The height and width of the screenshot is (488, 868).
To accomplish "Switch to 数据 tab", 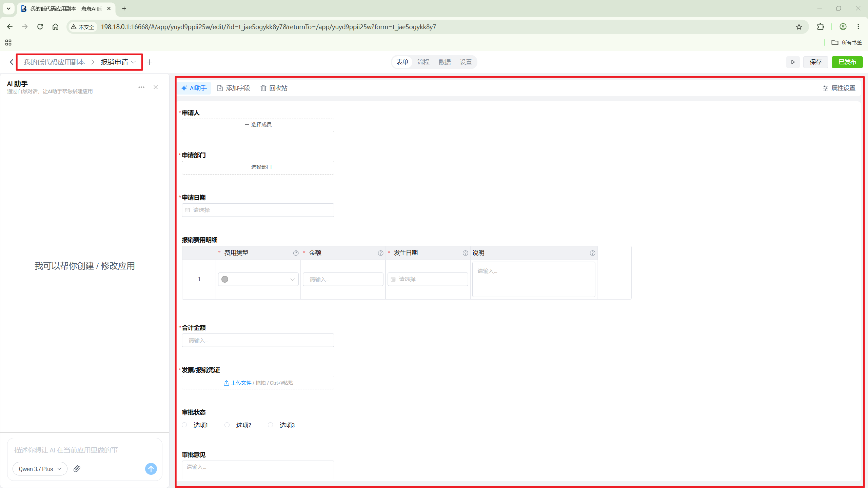I will [445, 62].
